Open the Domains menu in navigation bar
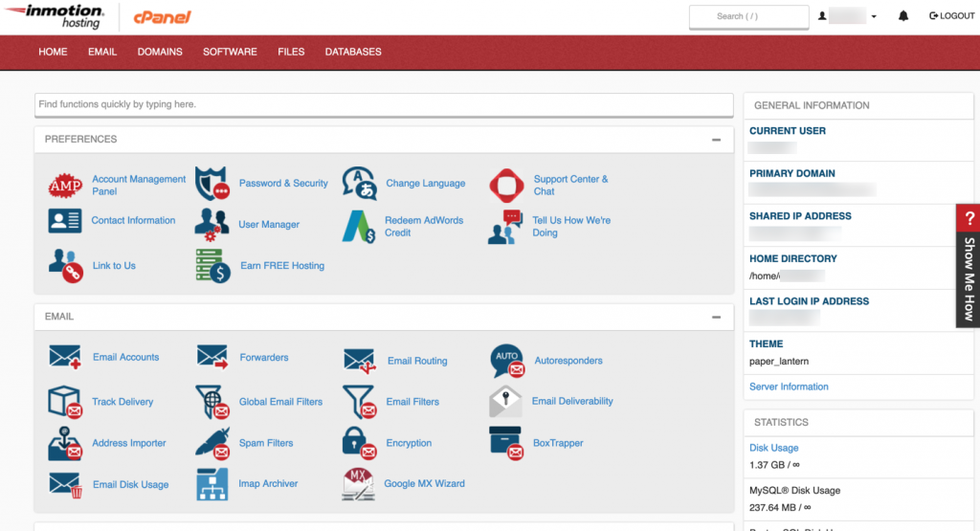980x531 pixels. (x=160, y=52)
